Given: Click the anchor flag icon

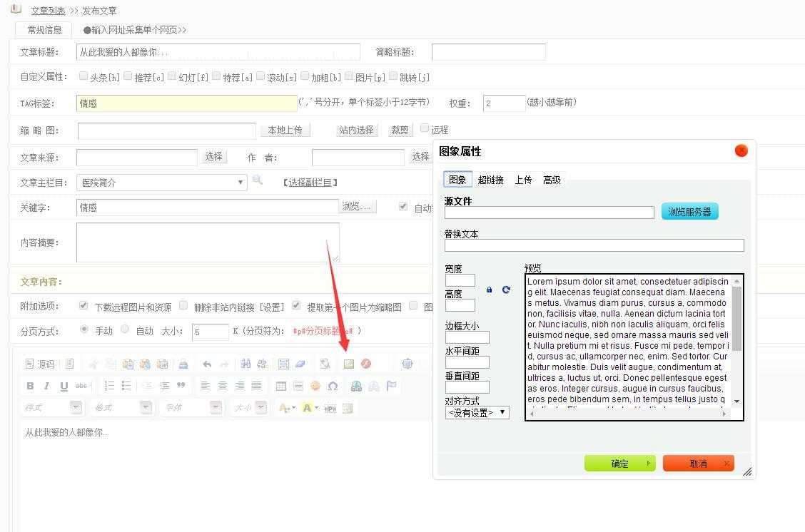Looking at the screenshot, I should tap(391, 386).
